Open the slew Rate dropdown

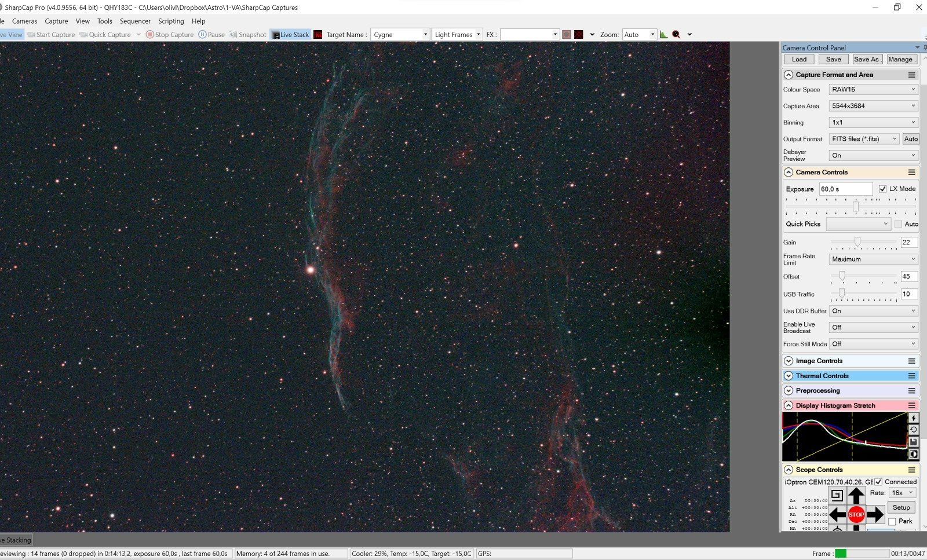pyautogui.click(x=902, y=493)
